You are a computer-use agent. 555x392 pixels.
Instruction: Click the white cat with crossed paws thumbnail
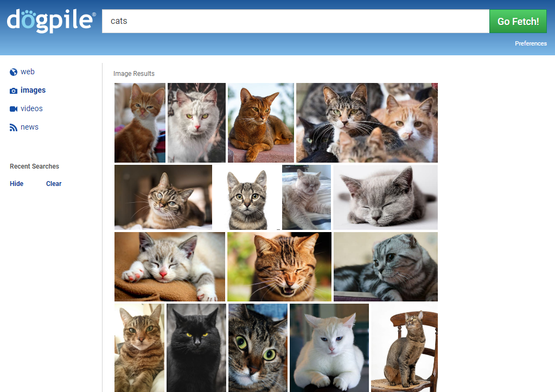tap(329, 348)
